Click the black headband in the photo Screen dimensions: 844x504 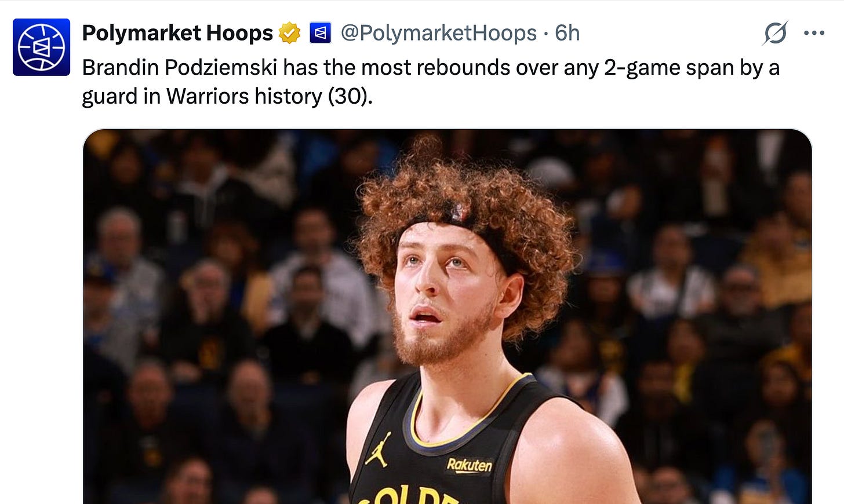coord(458,223)
